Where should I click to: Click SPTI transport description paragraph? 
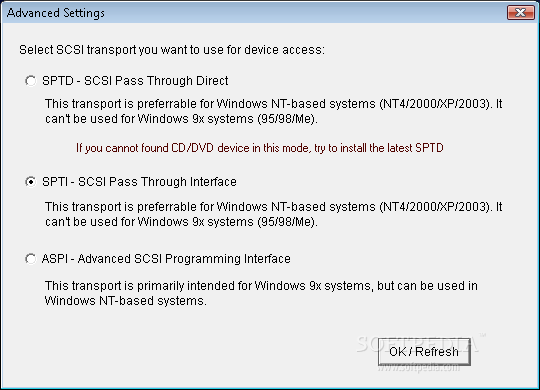(273, 214)
